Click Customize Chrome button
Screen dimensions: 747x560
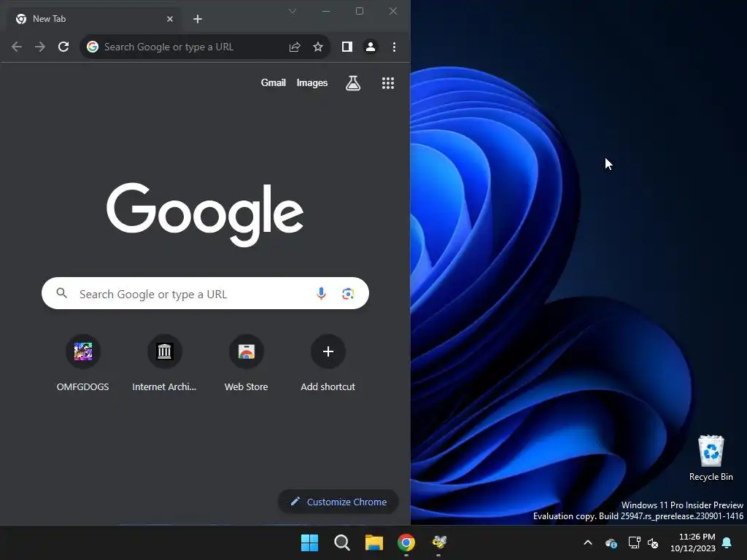(x=338, y=502)
